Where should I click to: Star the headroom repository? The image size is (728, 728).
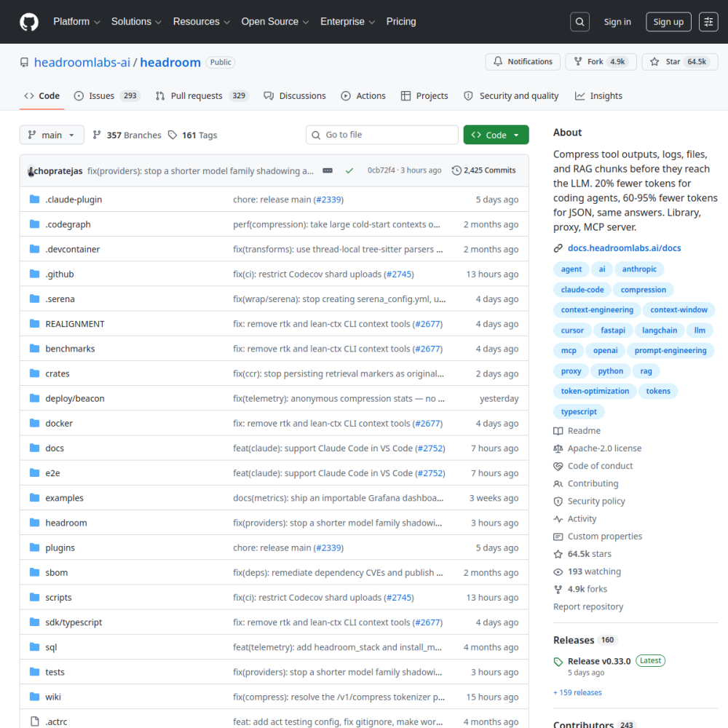coord(680,62)
